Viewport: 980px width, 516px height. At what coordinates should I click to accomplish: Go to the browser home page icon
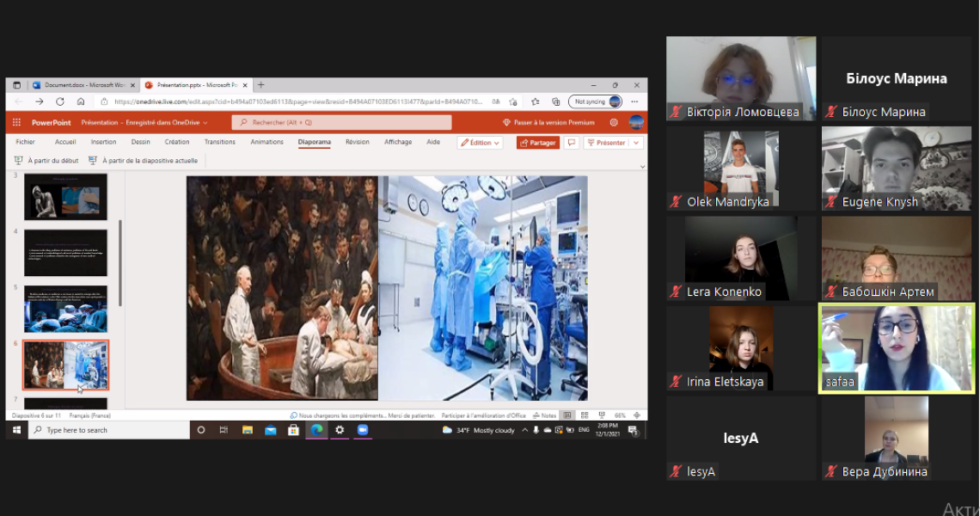pyautogui.click(x=81, y=101)
